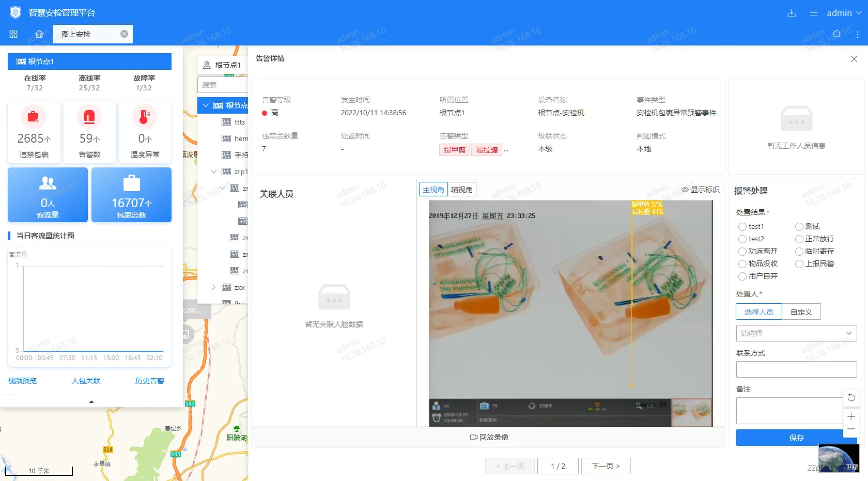Click the 显示标识 eye icon above X-ray image
Screen dimensions: 868x481
point(685,190)
